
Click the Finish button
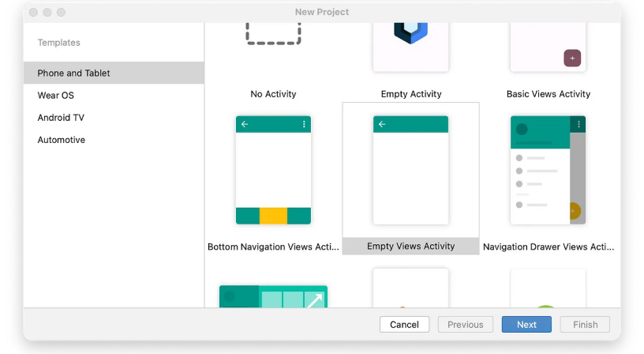pyautogui.click(x=586, y=325)
